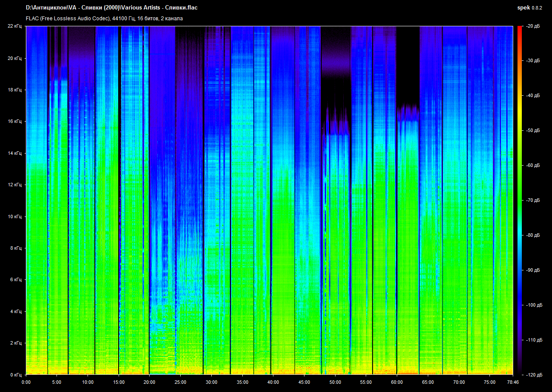552x392 pixels.
Task: Click the -90 дБ scale label
Action: pyautogui.click(x=533, y=270)
